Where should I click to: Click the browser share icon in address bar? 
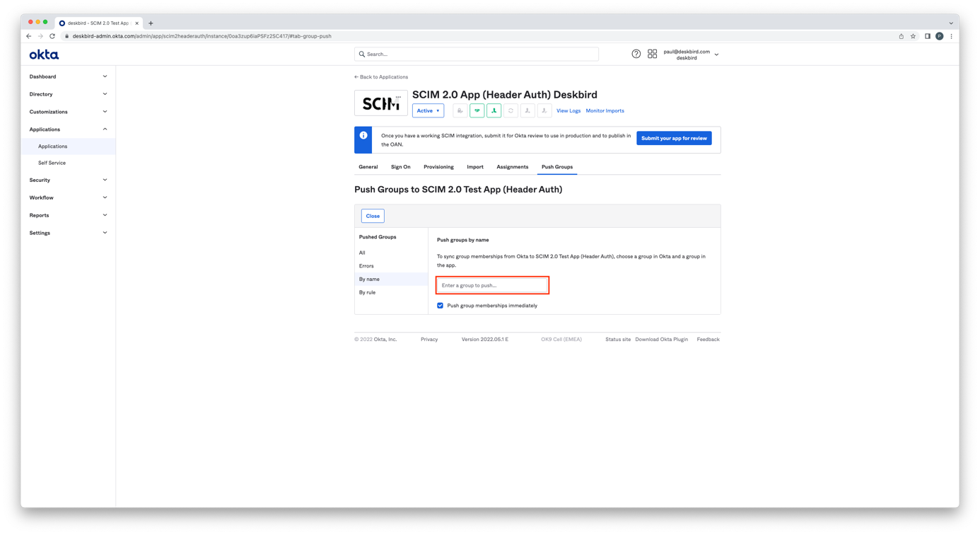point(901,36)
